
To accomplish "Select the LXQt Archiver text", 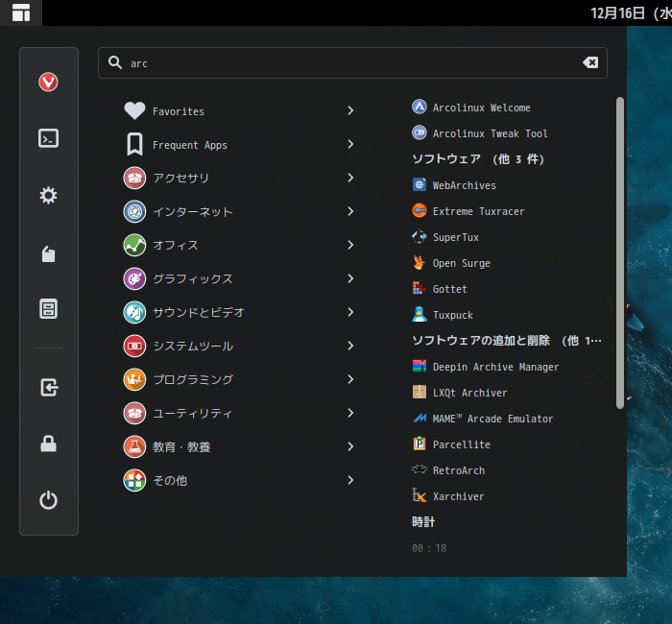I will (469, 393).
